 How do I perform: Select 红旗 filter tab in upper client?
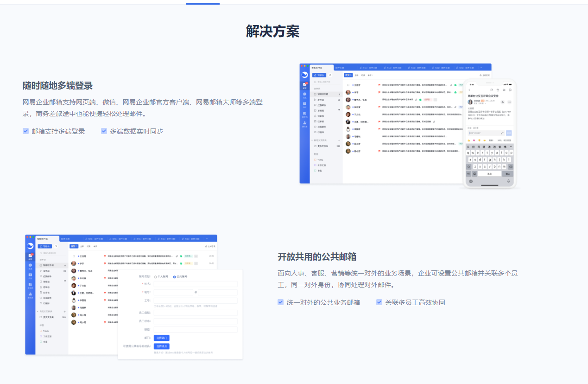tap(363, 75)
